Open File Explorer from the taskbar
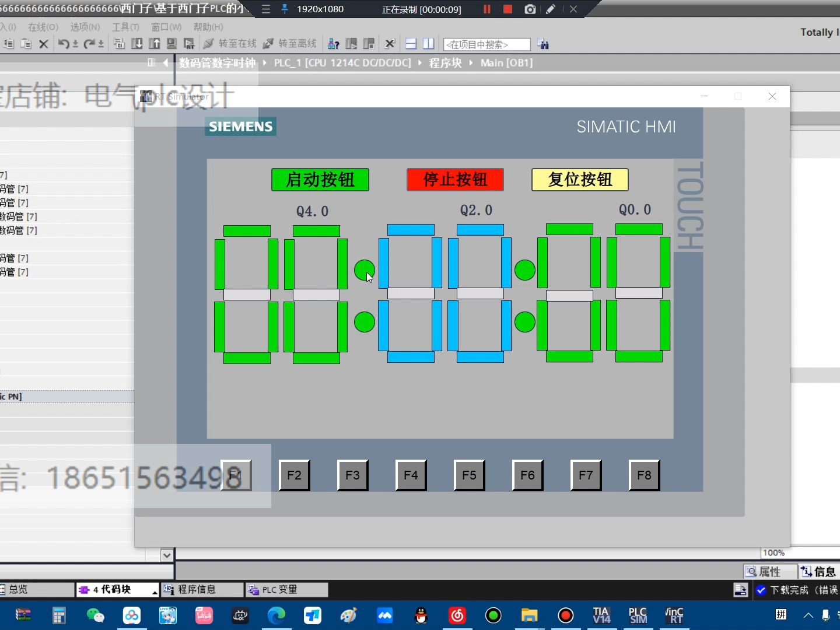Screen dimensions: 840x630 pyautogui.click(x=529, y=615)
